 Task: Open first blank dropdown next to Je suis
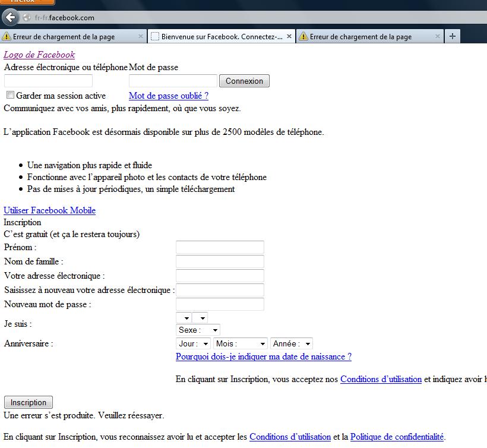[x=184, y=318]
